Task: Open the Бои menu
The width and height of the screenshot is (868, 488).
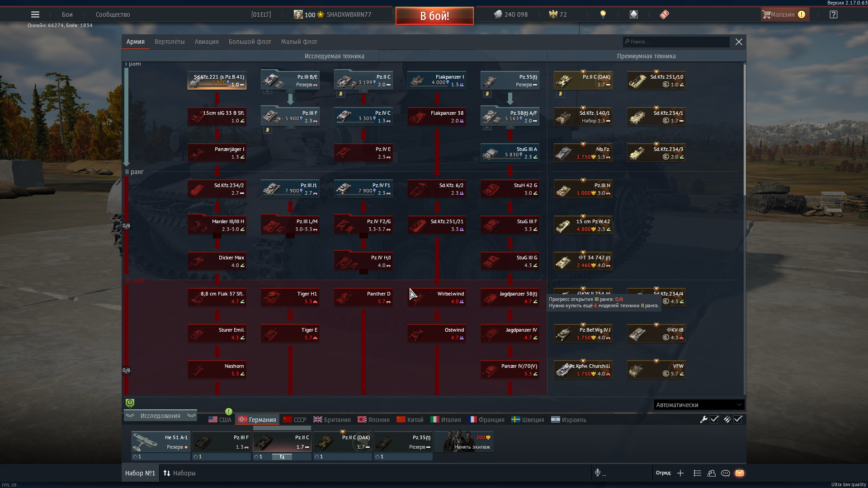Action: pos(67,14)
